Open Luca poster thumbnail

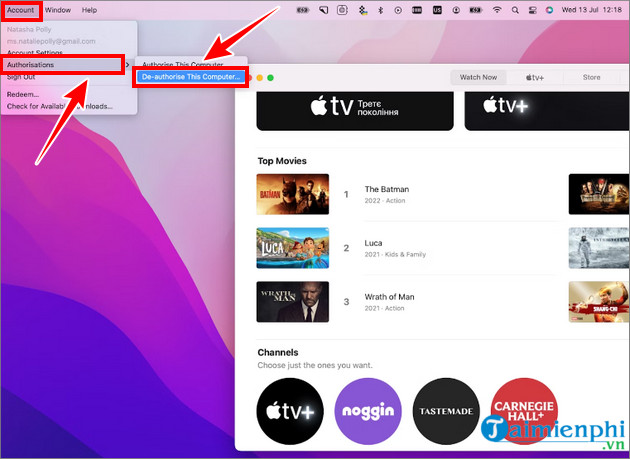[x=292, y=248]
